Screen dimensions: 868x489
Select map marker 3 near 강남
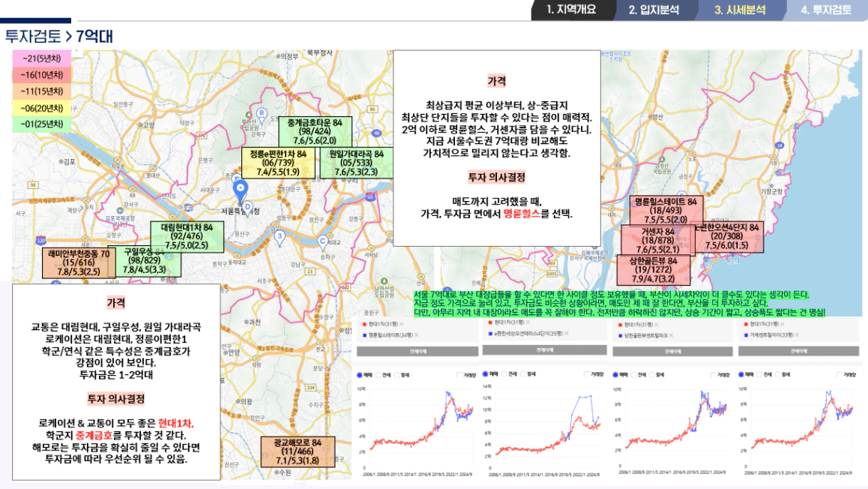click(280, 236)
